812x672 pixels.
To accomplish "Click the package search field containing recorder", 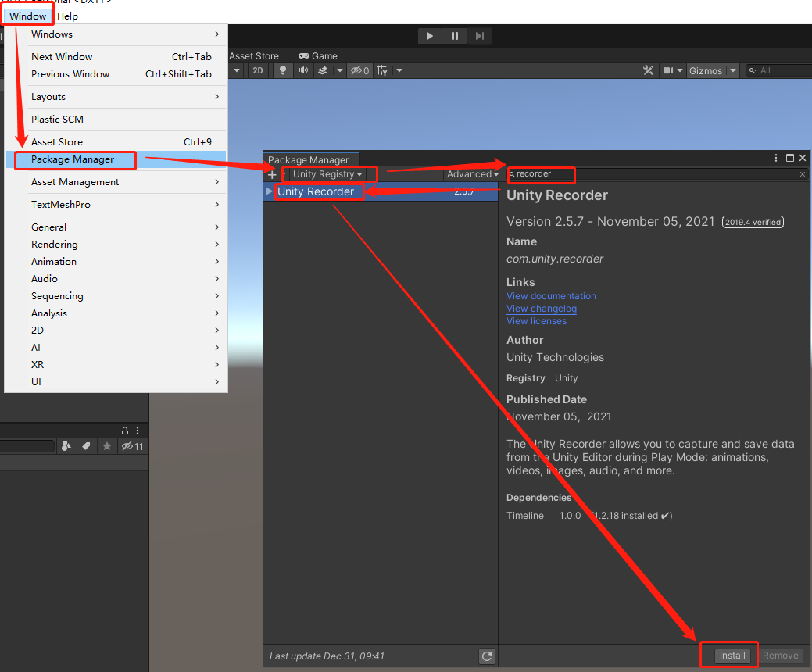I will [656, 174].
